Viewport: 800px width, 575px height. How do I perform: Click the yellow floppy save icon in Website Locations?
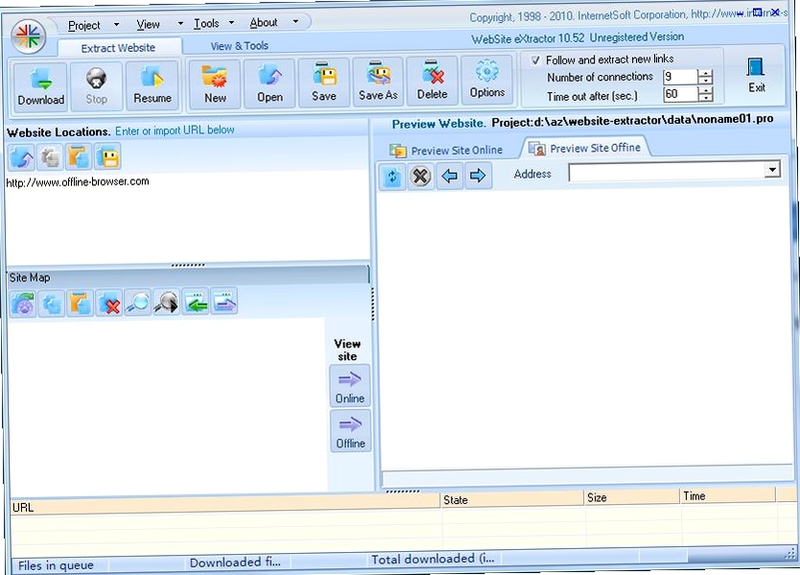point(107,156)
